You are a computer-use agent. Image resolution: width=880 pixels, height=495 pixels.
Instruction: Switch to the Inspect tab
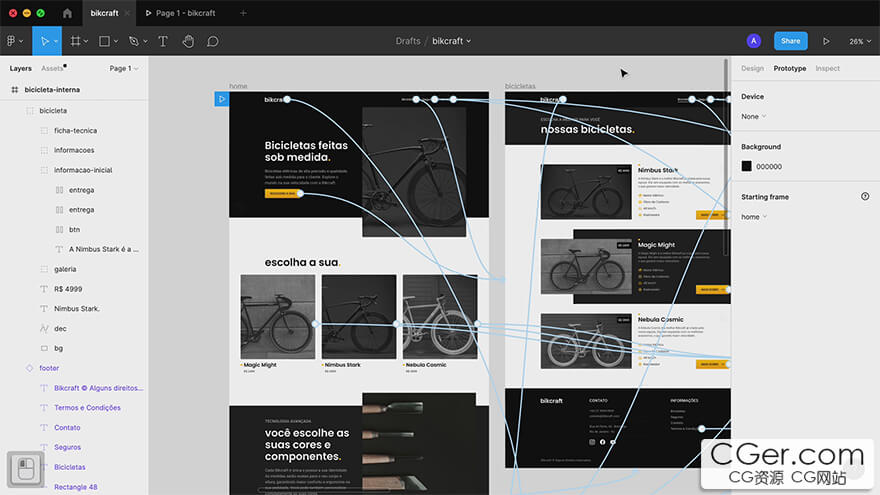coord(827,68)
